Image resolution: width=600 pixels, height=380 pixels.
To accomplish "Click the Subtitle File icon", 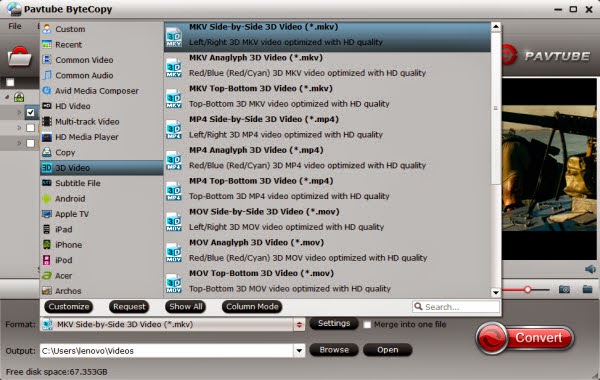I will point(47,183).
